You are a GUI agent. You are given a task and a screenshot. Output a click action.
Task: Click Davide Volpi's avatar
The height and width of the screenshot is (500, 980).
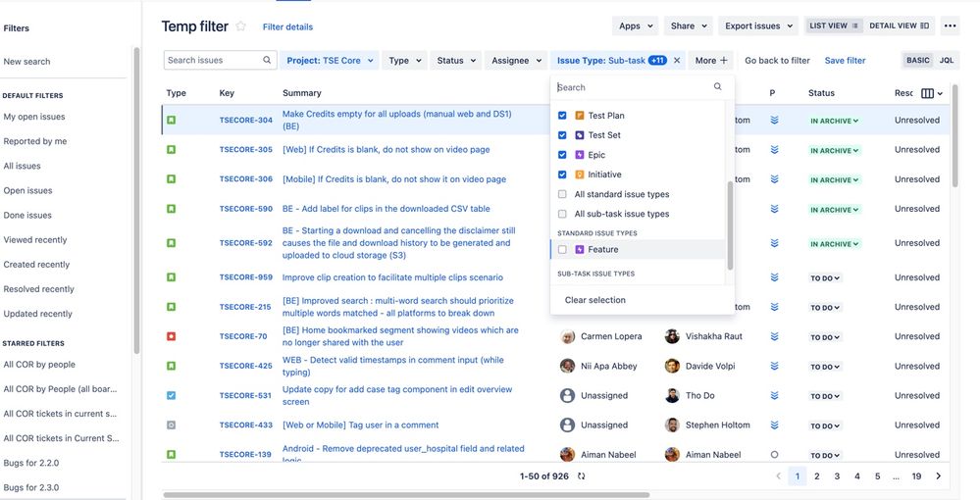672,367
